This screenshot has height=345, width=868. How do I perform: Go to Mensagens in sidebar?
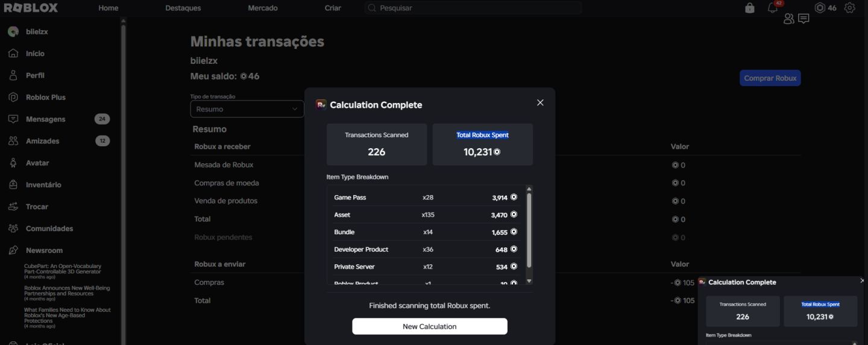pos(46,119)
